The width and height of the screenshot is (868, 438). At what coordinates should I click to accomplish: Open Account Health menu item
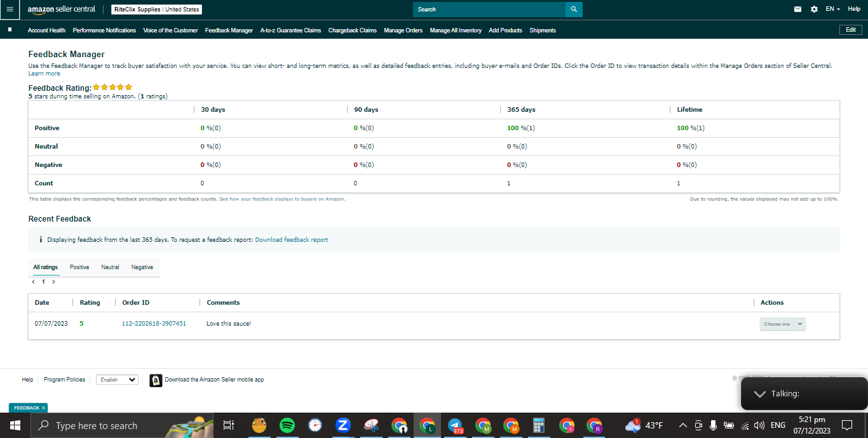coord(46,30)
